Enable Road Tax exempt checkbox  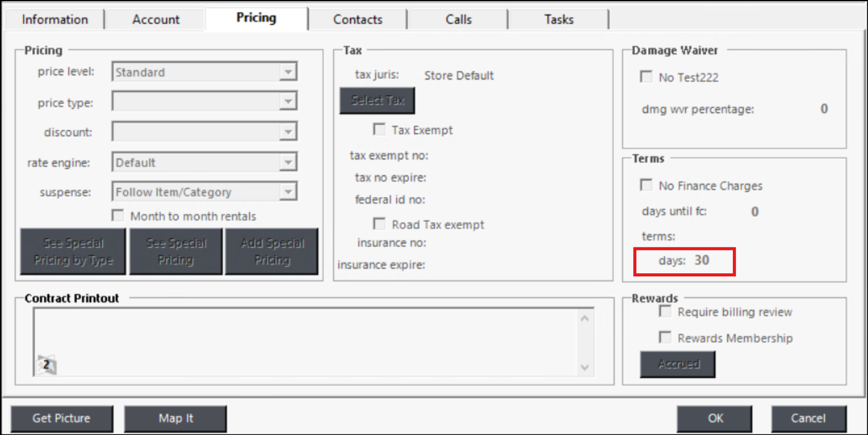tap(379, 224)
